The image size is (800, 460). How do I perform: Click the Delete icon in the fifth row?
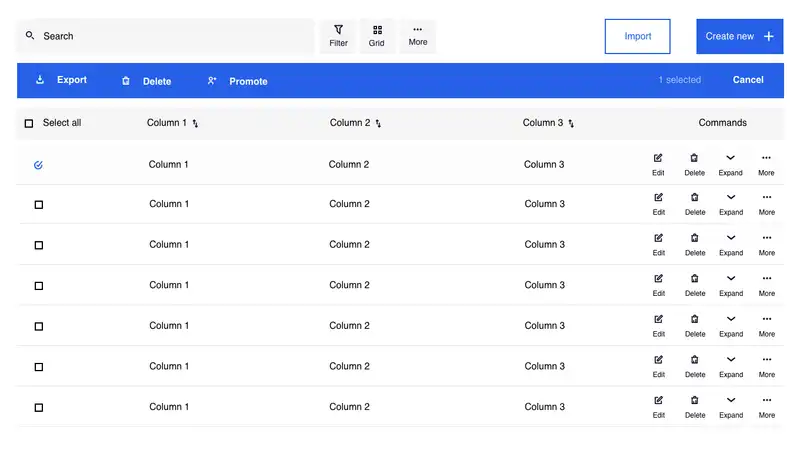pyautogui.click(x=695, y=320)
